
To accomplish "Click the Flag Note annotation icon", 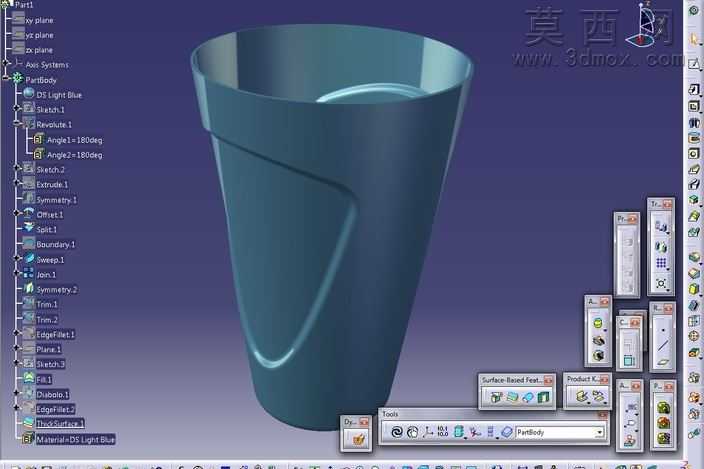I will tap(630, 423).
